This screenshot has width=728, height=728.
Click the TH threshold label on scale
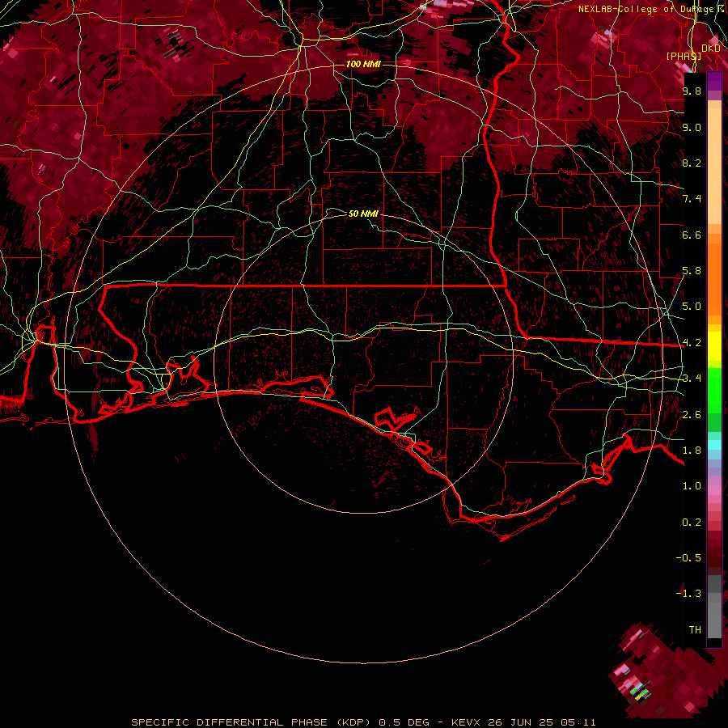tap(695, 630)
